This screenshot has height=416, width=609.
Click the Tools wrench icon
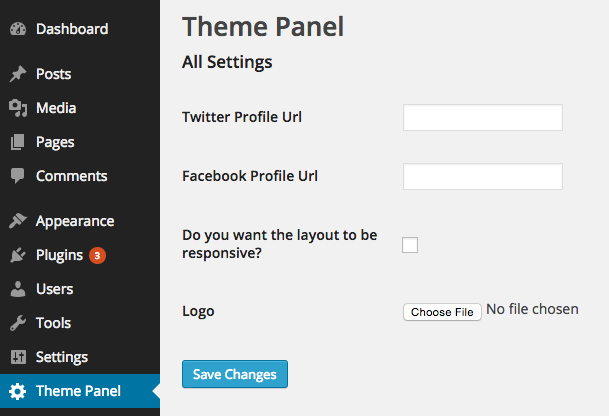coord(18,323)
